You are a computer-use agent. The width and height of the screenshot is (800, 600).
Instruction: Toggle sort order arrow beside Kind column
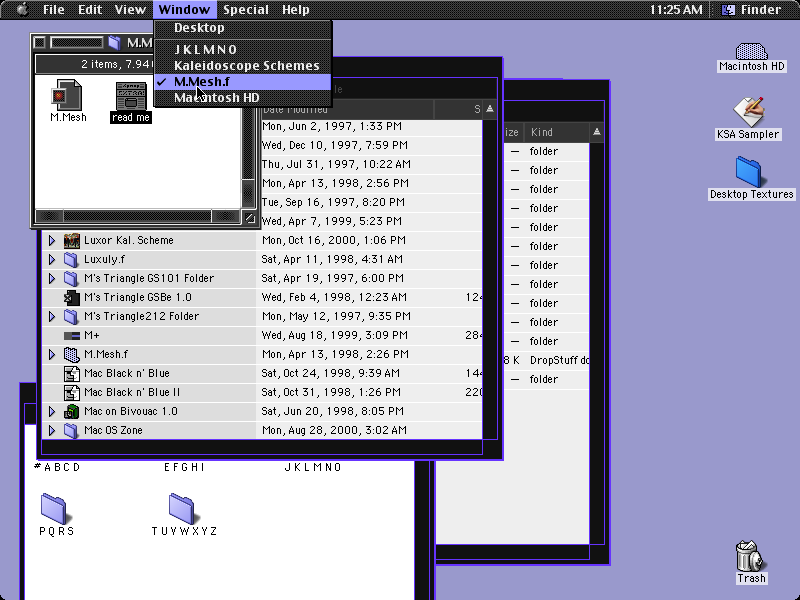[596, 133]
